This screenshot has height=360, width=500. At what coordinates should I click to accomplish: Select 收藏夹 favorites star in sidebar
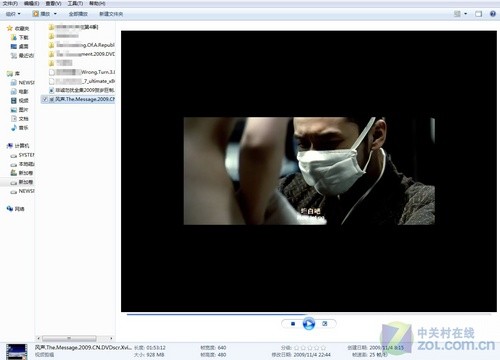pyautogui.click(x=18, y=28)
